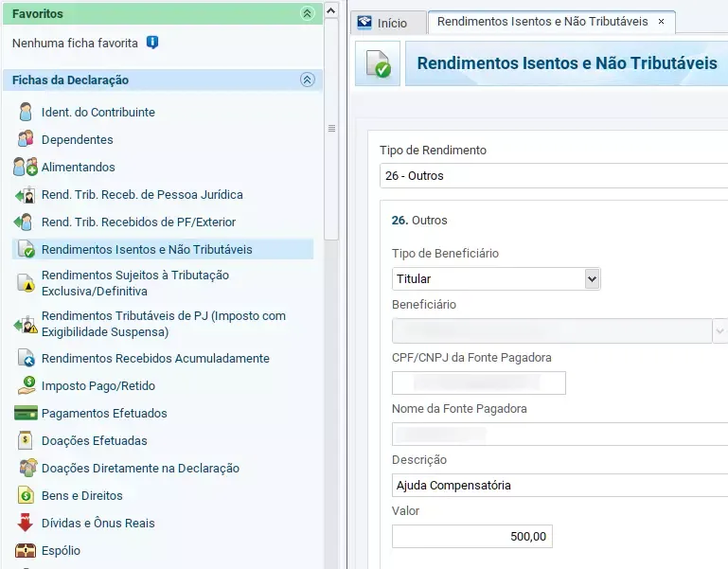The image size is (728, 569).
Task: Open Rendimentos Recebidos Acumuladamente ficha
Action: tap(155, 358)
